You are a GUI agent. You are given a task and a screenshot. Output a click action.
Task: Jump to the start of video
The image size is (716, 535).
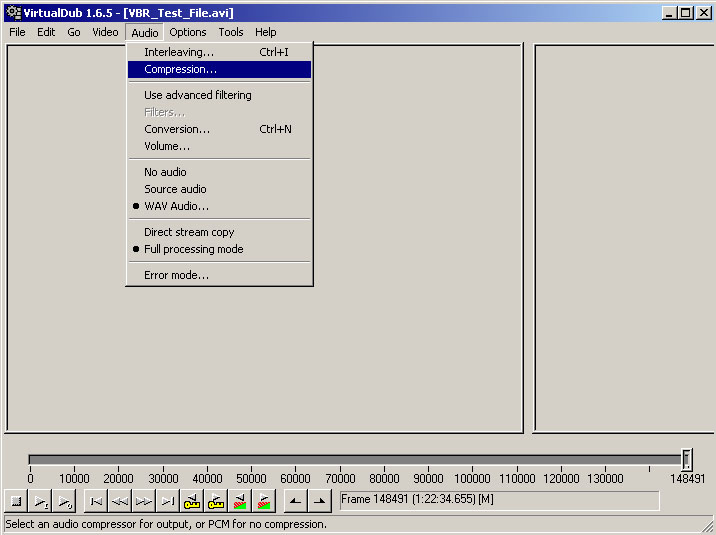pyautogui.click(x=96, y=501)
